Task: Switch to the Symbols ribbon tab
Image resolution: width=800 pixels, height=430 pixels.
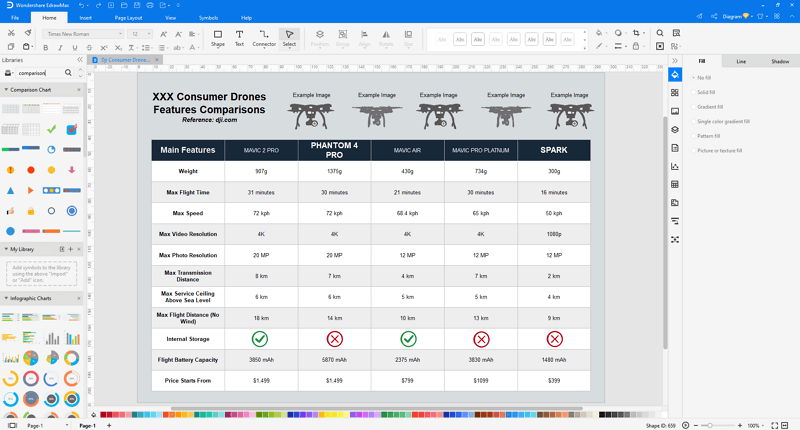Action: [208, 18]
